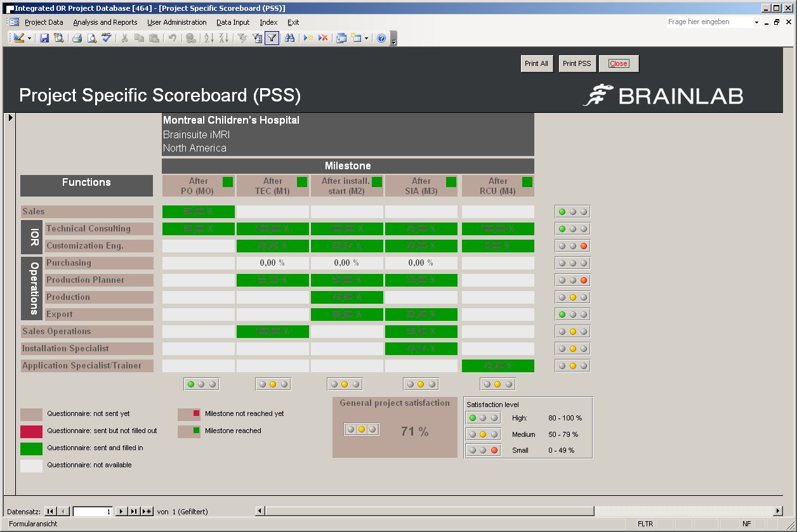Show the Database Window icon

(341, 38)
